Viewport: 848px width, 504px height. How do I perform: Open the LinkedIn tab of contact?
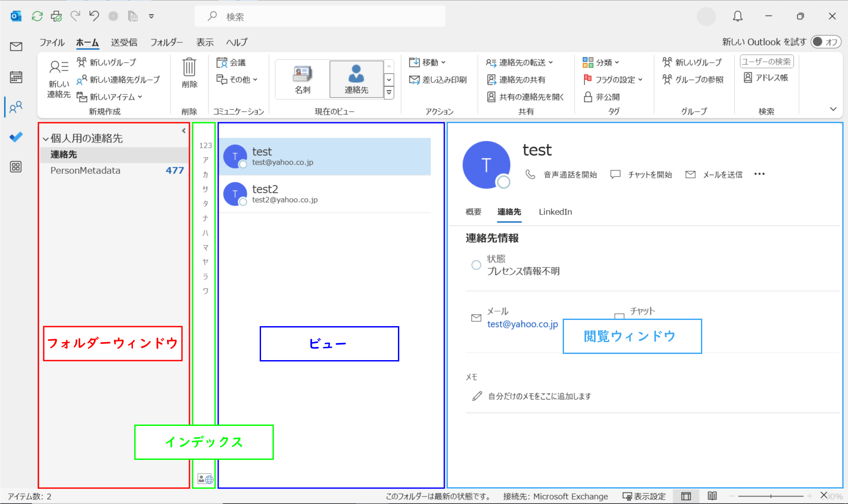(x=555, y=212)
